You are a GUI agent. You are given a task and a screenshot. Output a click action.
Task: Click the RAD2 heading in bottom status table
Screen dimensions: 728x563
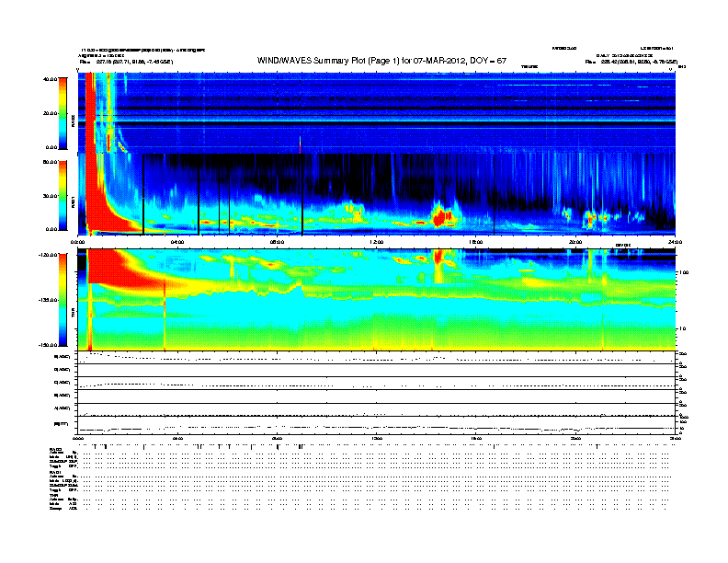click(x=55, y=449)
